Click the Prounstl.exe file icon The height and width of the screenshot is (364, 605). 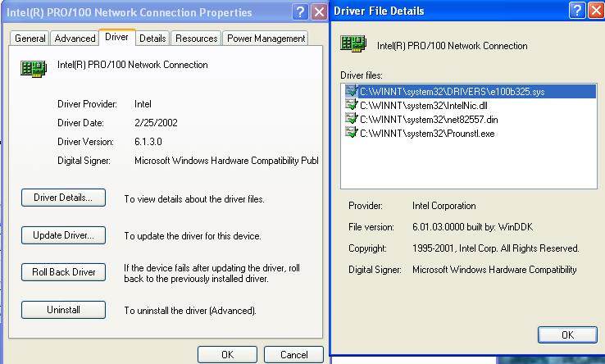pyautogui.click(x=352, y=132)
